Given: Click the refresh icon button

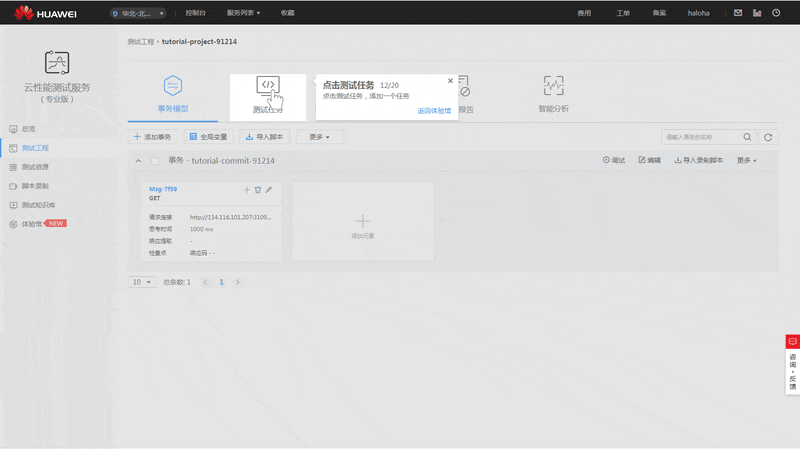Looking at the screenshot, I should pos(768,137).
